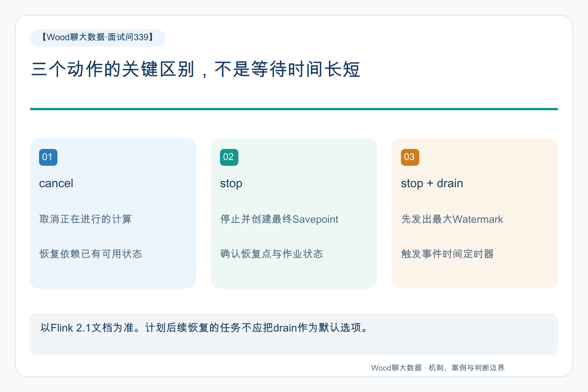This screenshot has height=392, width=588.
Task: Select the stop + drain heading
Action: (x=432, y=183)
